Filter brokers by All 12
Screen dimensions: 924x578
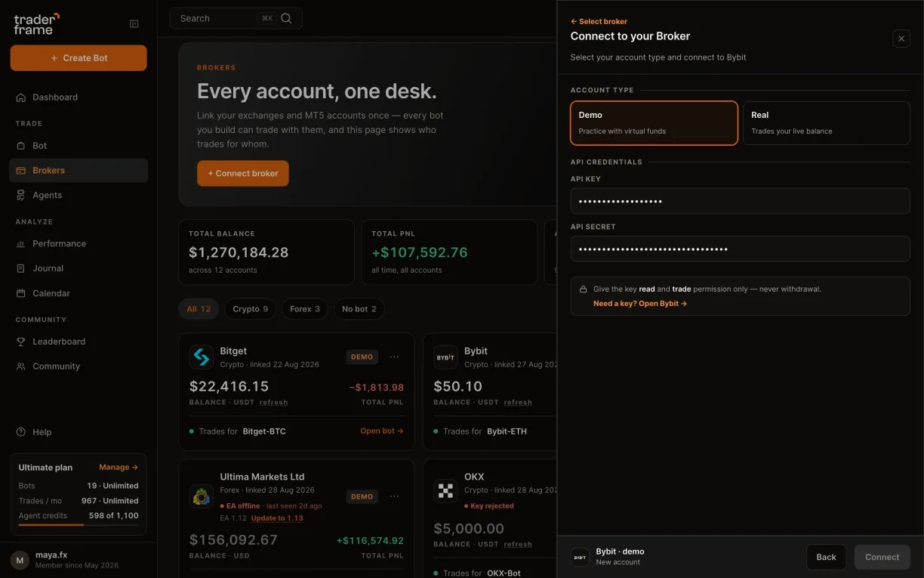pos(199,309)
